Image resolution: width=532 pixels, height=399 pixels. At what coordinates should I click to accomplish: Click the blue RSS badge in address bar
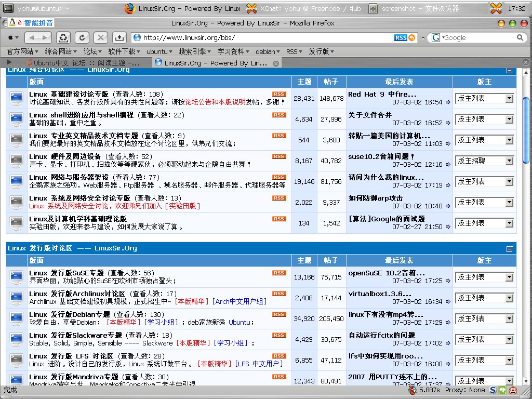(401, 37)
